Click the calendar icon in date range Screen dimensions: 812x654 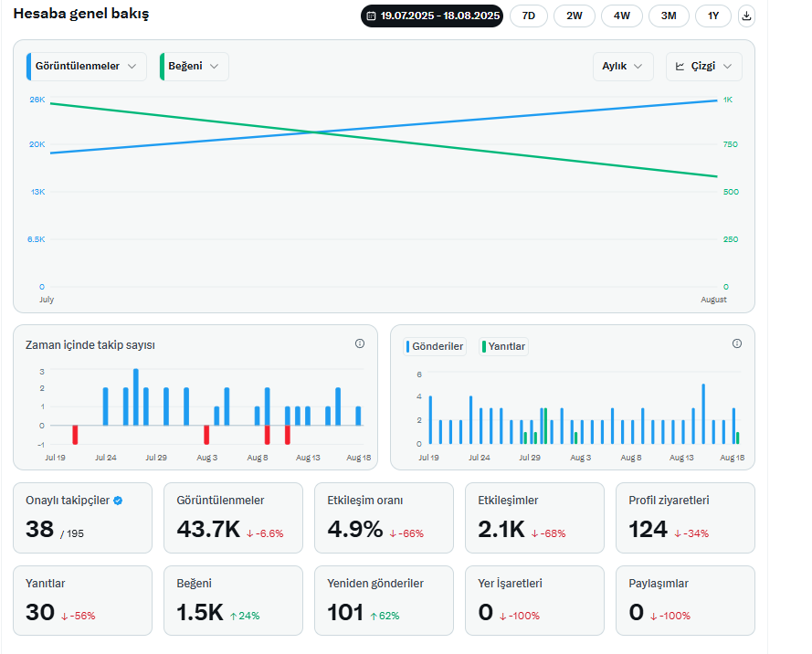point(371,16)
